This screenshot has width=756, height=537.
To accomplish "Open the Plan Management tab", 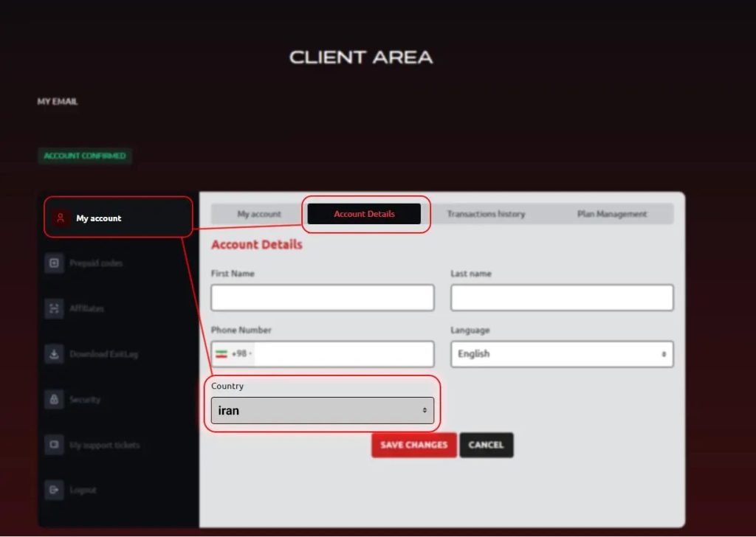I will [x=612, y=214].
